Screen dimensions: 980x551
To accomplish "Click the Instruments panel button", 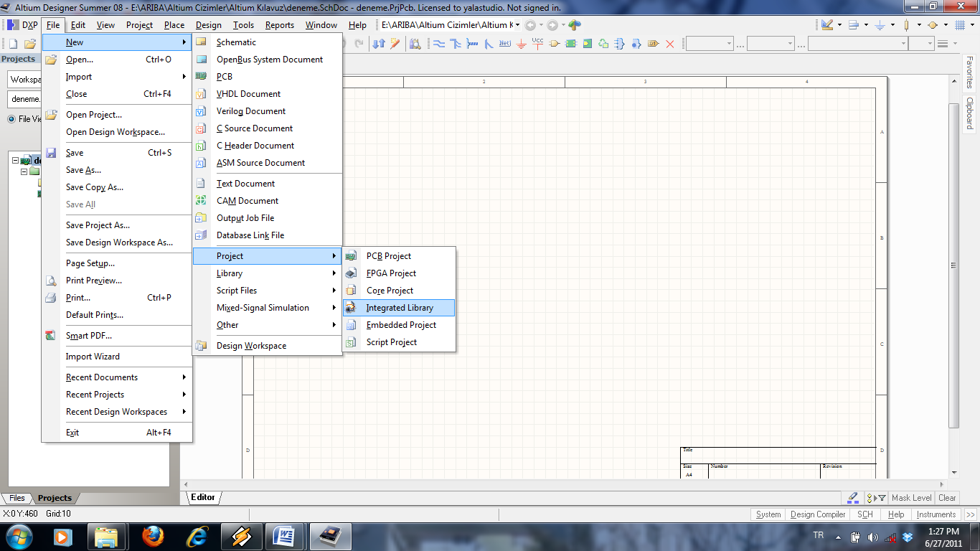I will click(x=936, y=514).
